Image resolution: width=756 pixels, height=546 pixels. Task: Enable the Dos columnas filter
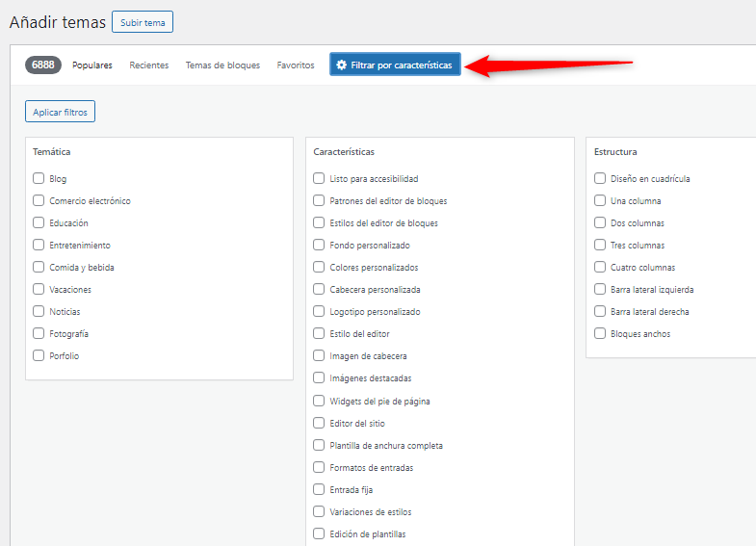point(600,222)
